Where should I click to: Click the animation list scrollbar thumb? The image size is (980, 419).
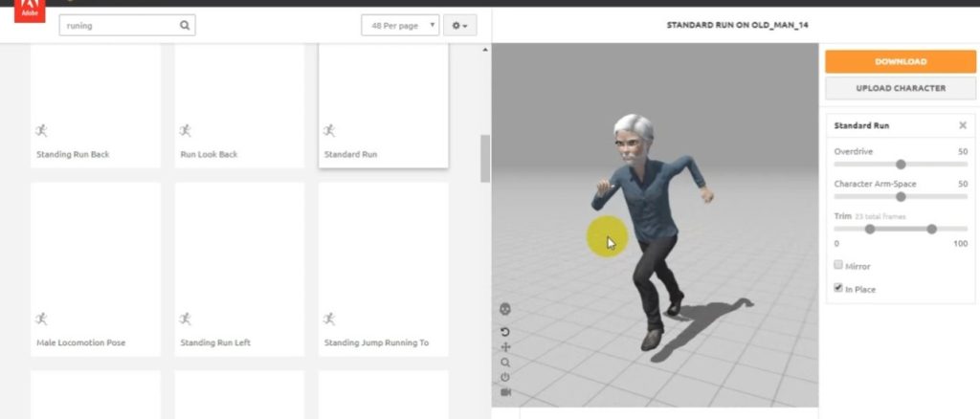485,159
